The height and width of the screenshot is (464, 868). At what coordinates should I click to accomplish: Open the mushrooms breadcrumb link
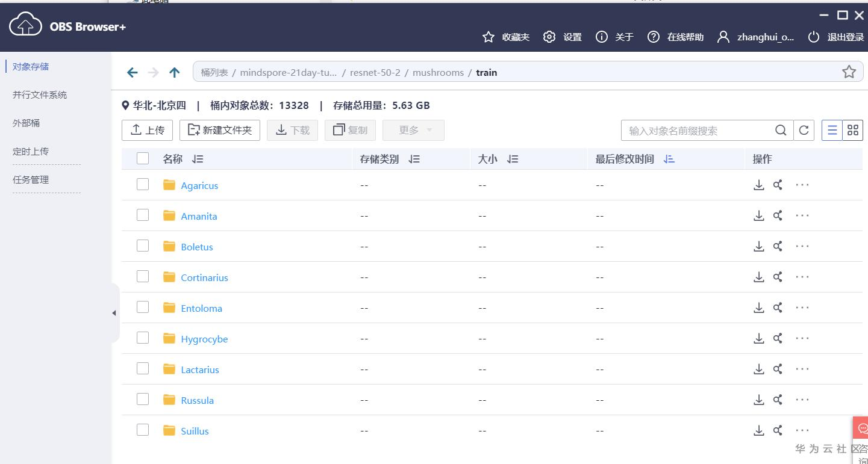[438, 72]
